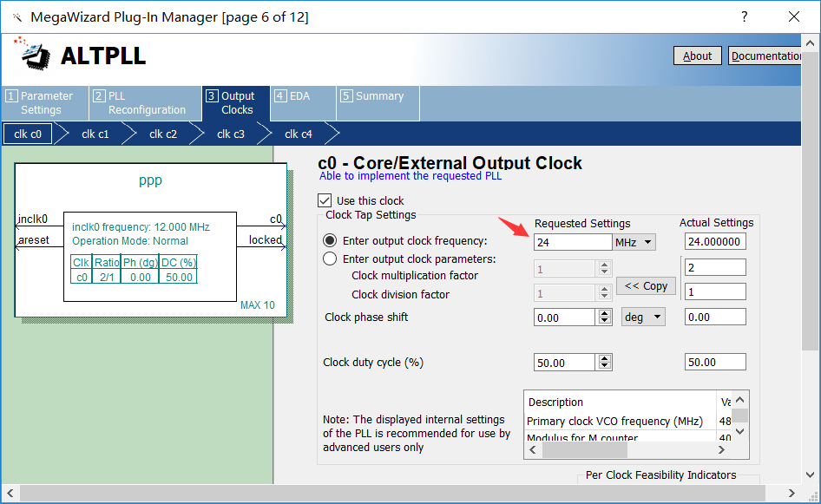Viewport: 821px width, 504px height.
Task: Click the Description column header
Action: 621,402
